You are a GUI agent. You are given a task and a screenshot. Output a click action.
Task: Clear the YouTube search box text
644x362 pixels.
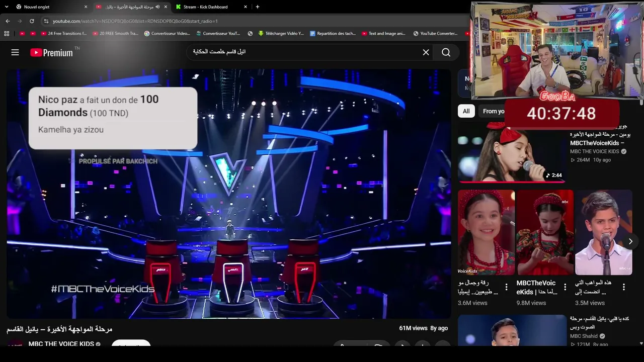coord(426,52)
